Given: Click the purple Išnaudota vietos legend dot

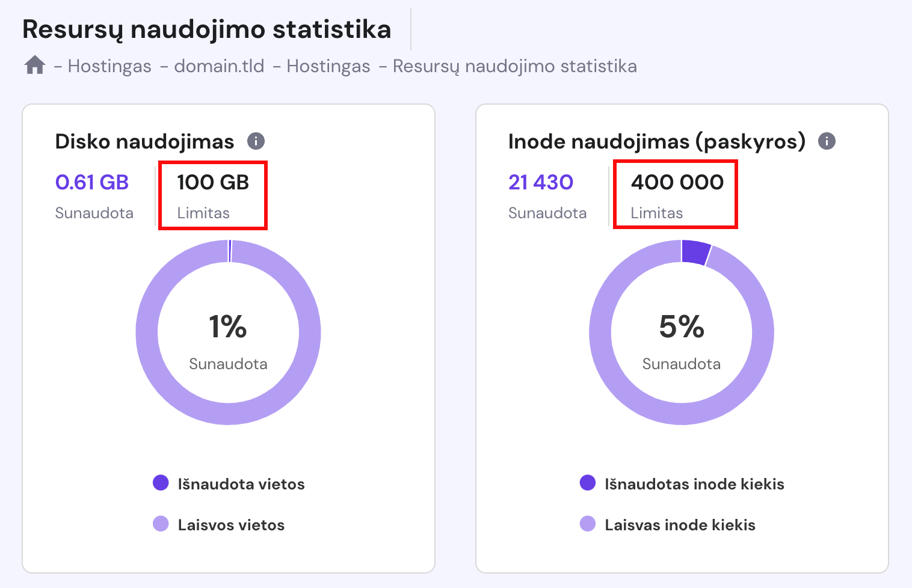Looking at the screenshot, I should coord(161,483).
